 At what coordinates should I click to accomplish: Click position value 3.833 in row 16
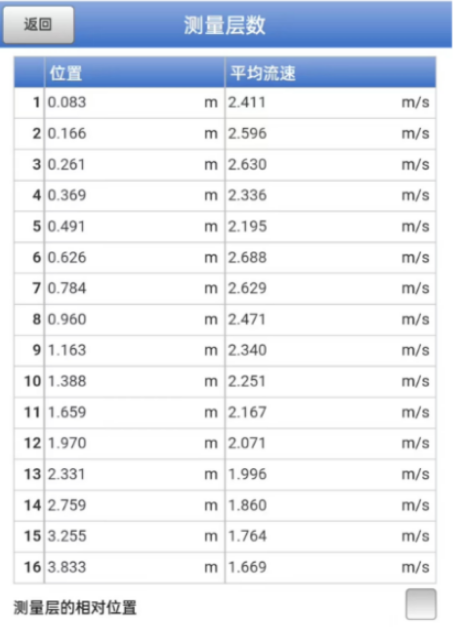pos(67,567)
